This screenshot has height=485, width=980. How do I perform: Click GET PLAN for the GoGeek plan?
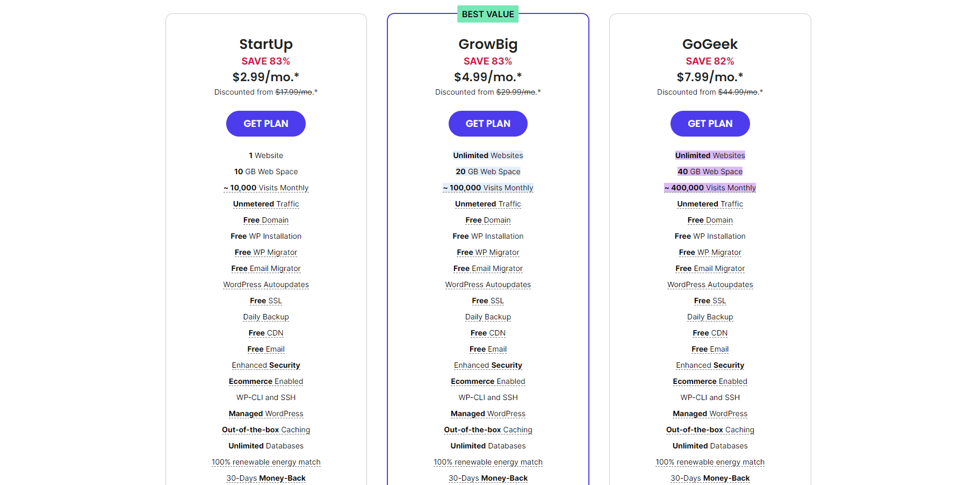710,124
